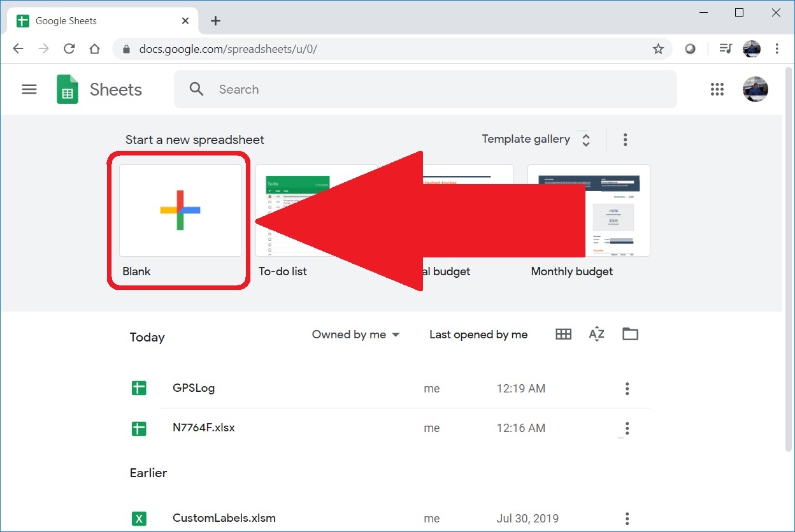Open the N7764F.xlsx file
This screenshot has height=532, width=795.
click(204, 428)
